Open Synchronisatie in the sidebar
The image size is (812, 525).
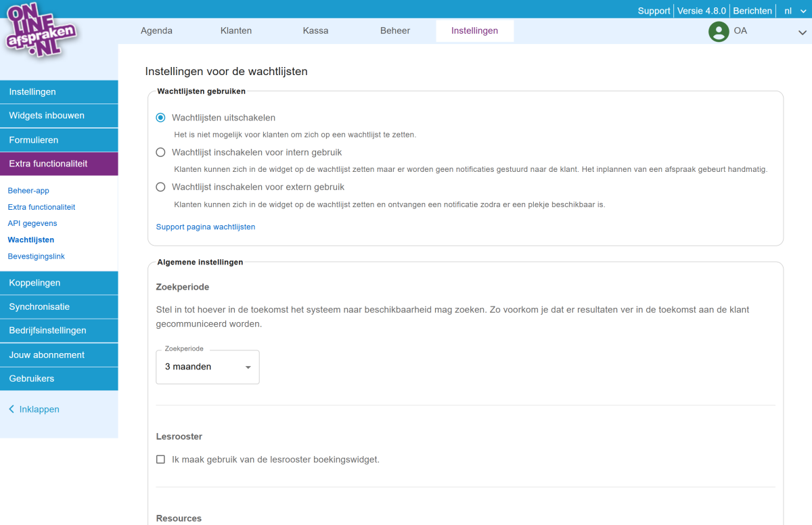click(59, 306)
